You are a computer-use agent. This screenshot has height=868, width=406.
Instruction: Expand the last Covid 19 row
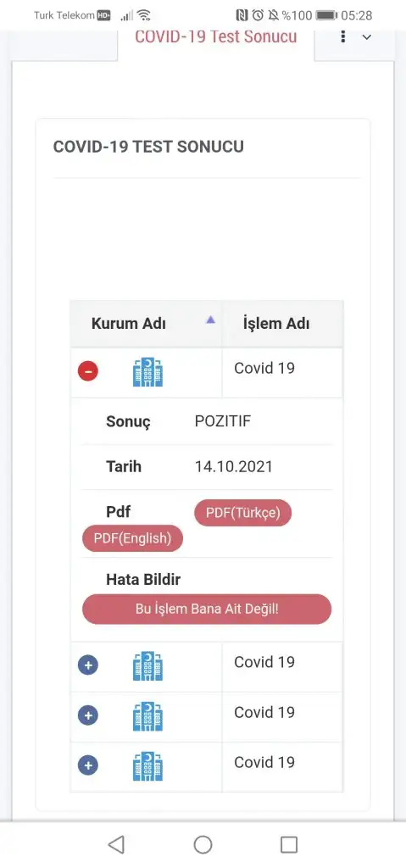pyautogui.click(x=88, y=765)
